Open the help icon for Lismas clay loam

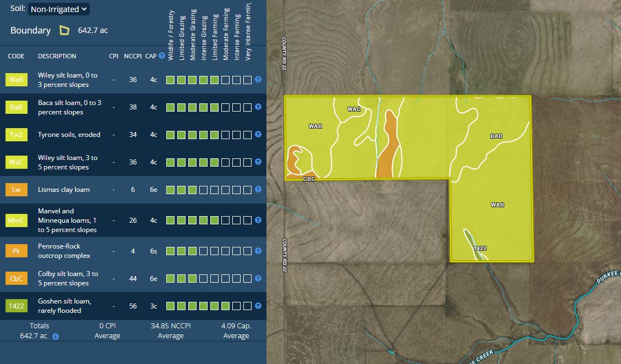(258, 190)
